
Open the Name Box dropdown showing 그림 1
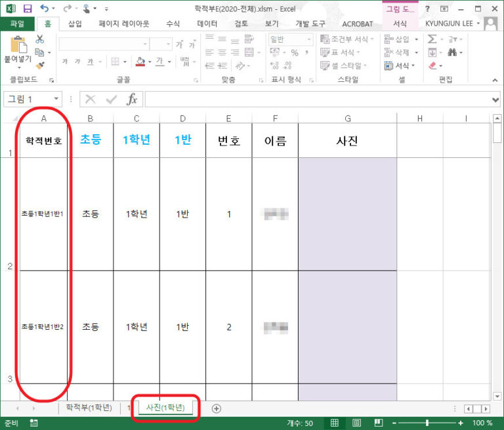(56, 100)
